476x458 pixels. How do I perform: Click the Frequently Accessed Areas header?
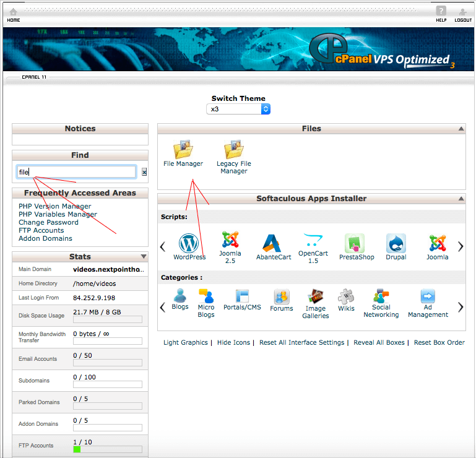pos(80,192)
